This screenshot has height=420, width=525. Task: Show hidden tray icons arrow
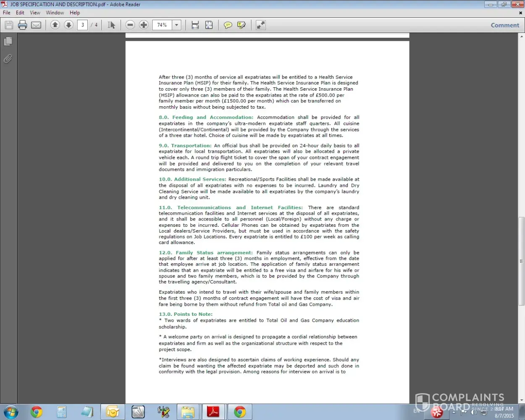tap(454, 412)
